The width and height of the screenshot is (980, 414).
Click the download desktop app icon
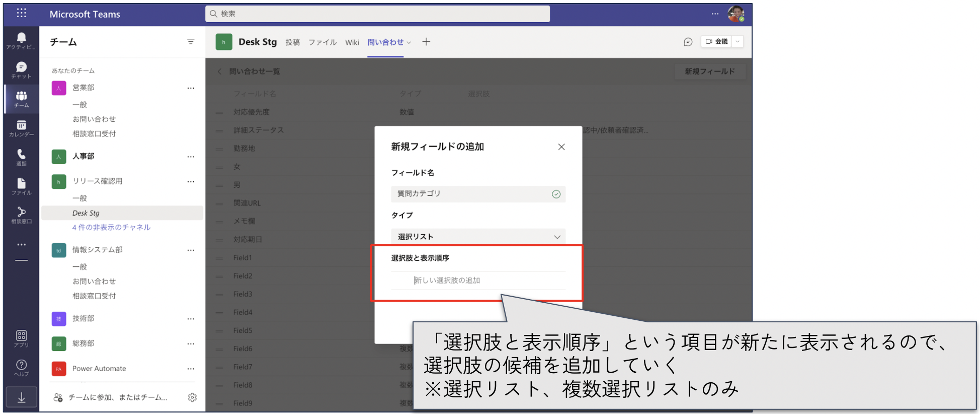click(21, 397)
